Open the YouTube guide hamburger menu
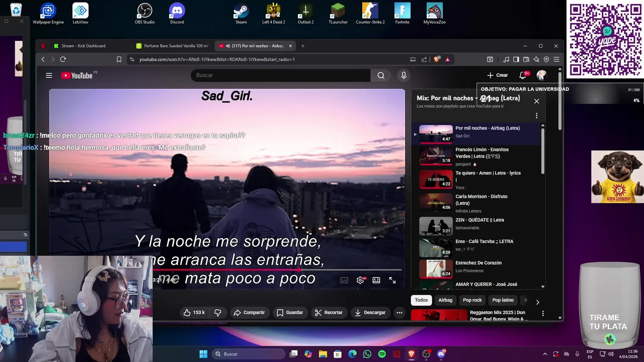The image size is (644, 362). point(49,75)
